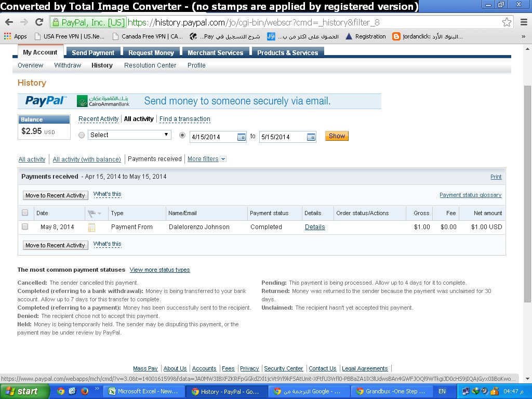The width and height of the screenshot is (532, 399).
Task: Expand the More filters dropdown arrow
Action: [x=223, y=159]
